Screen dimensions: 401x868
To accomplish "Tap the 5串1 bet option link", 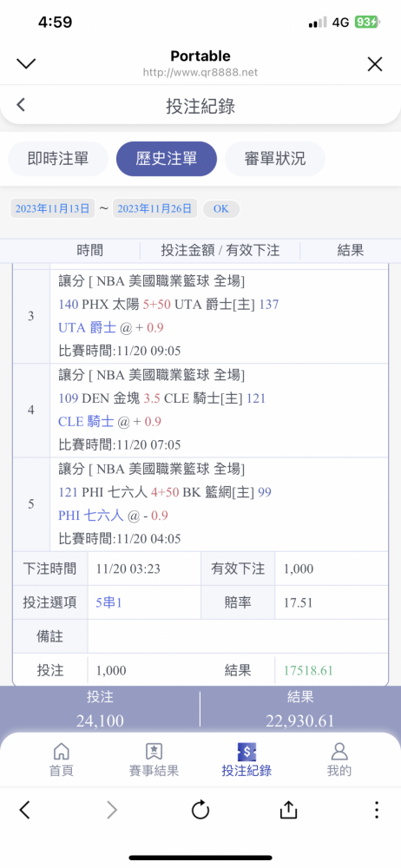I will 109,602.
